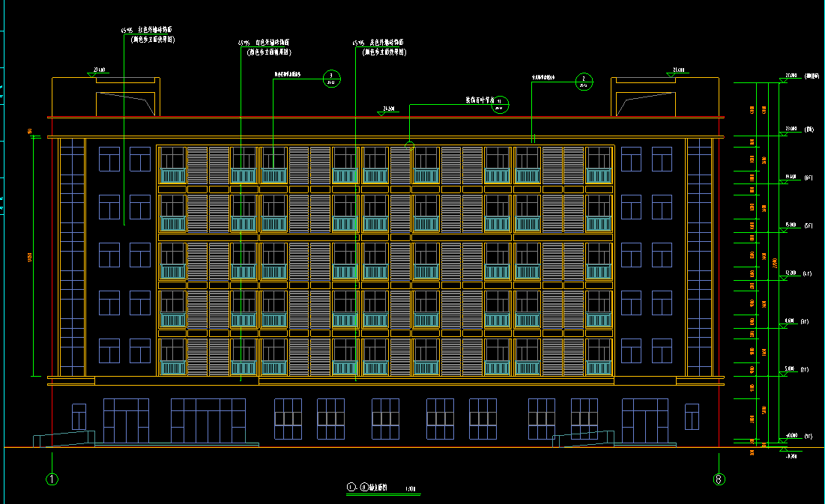The width and height of the screenshot is (825, 504).
Task: Click the grid axis bubble numbered 1
Action: tap(52, 479)
